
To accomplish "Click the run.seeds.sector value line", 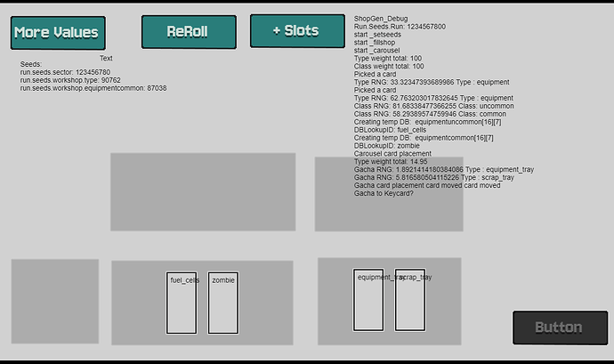I will [x=65, y=73].
